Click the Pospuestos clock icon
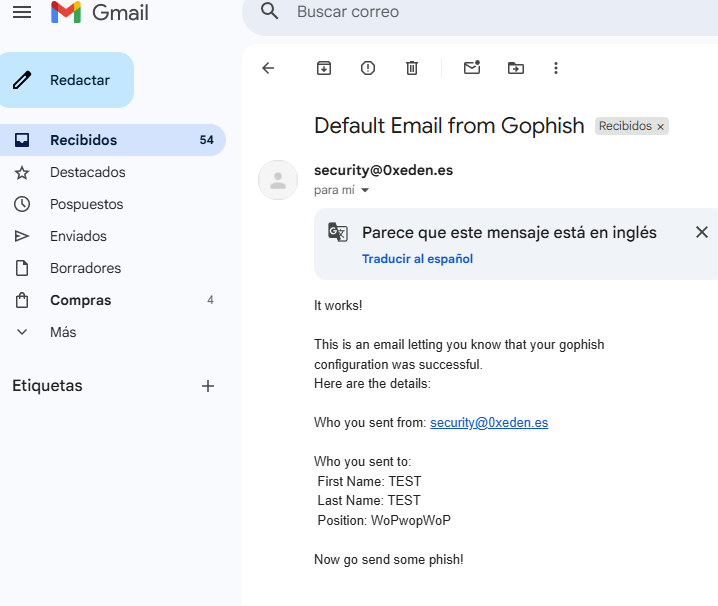Viewport: 718px width, 606px height. pyautogui.click(x=22, y=204)
